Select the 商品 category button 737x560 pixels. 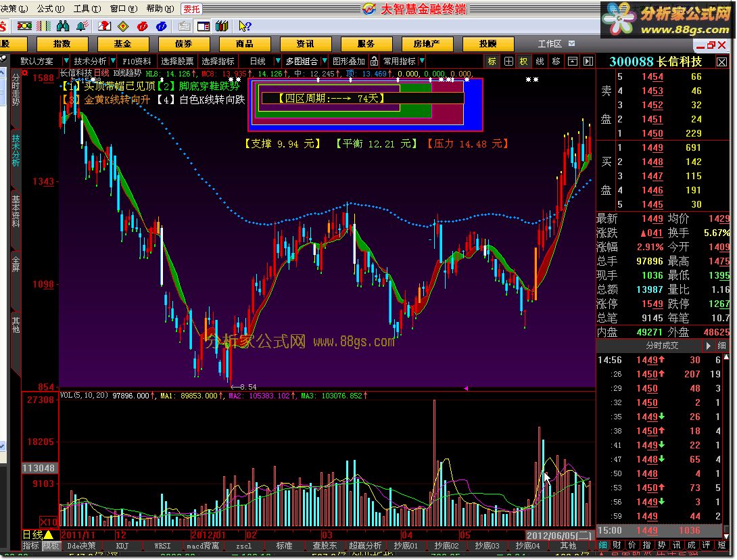[x=245, y=44]
